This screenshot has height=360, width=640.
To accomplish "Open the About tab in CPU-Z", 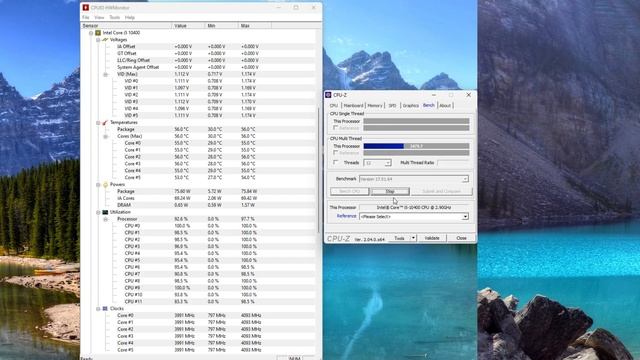I will coord(445,106).
